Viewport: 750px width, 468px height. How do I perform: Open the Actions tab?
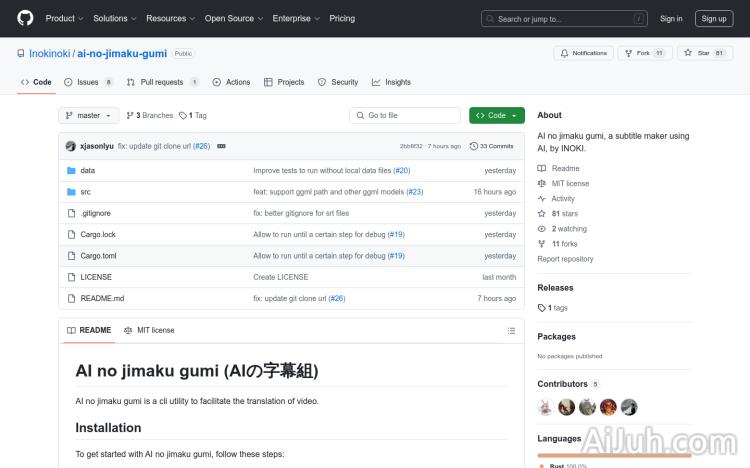click(x=232, y=82)
